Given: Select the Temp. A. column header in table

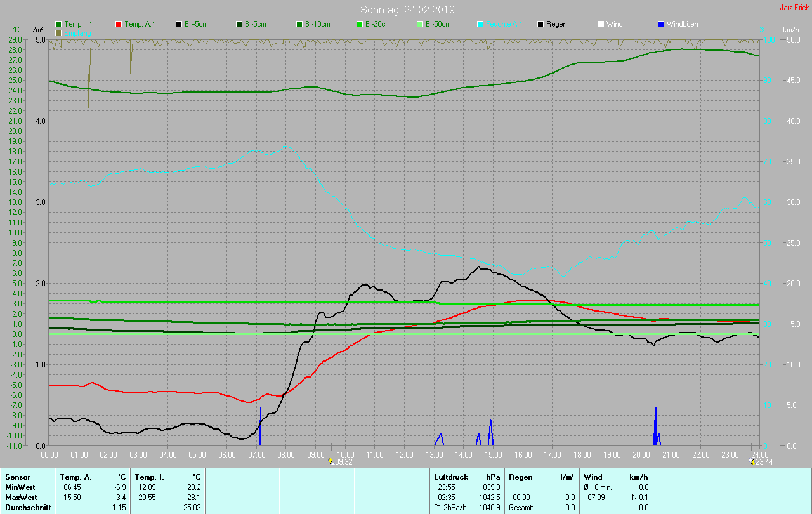Looking at the screenshot, I should 75,477.
